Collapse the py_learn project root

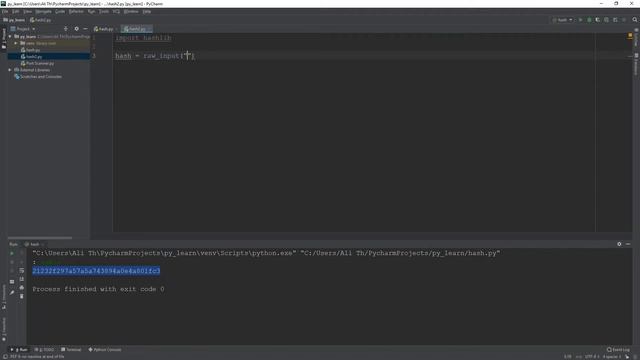(x=10, y=36)
